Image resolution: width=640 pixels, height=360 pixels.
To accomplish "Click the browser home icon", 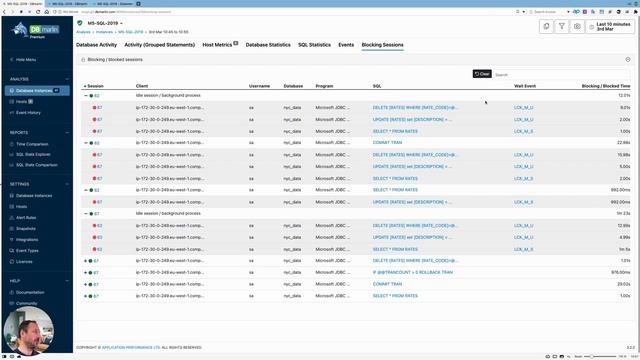I will [47, 12].
